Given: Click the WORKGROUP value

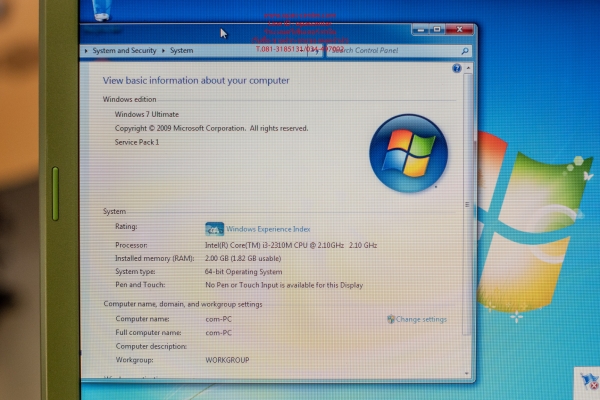Looking at the screenshot, I should point(227,360).
